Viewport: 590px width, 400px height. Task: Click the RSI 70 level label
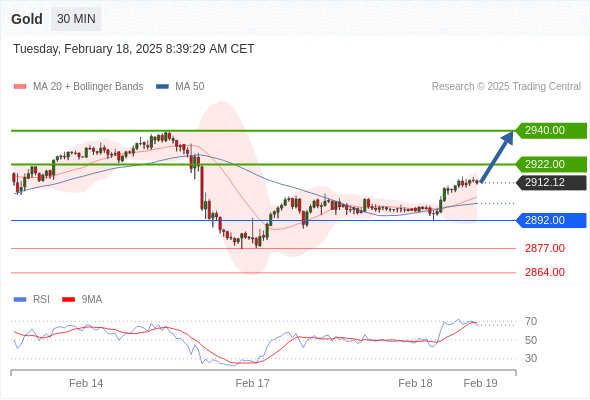[x=531, y=322]
